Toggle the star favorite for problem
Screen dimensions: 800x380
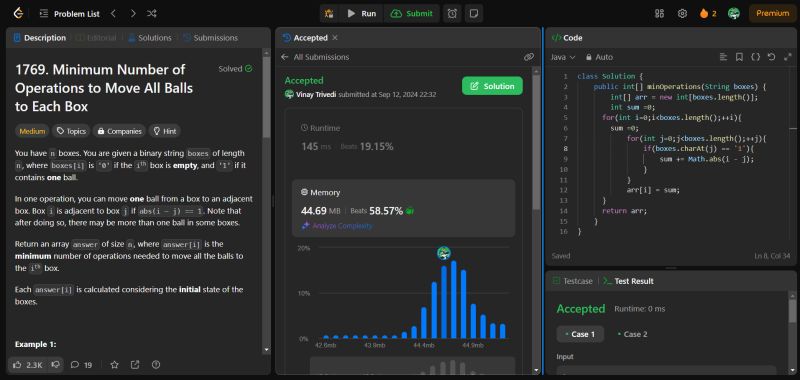click(115, 365)
